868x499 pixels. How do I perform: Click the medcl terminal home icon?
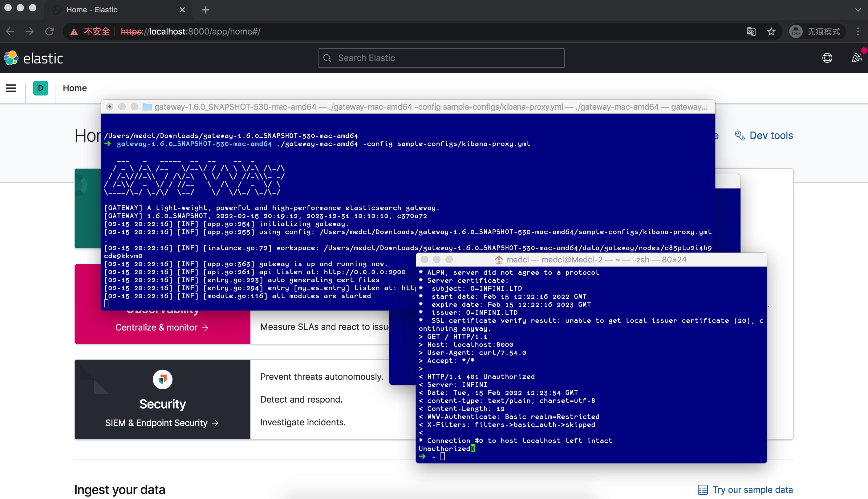499,260
